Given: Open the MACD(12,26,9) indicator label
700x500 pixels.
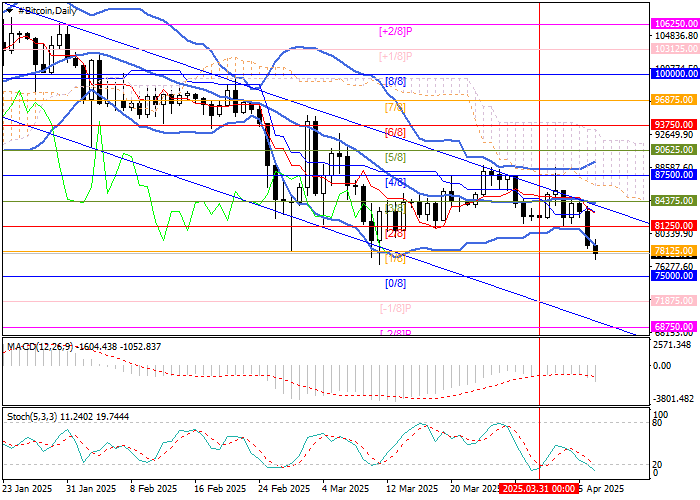Looking at the screenshot, I should click(x=40, y=346).
